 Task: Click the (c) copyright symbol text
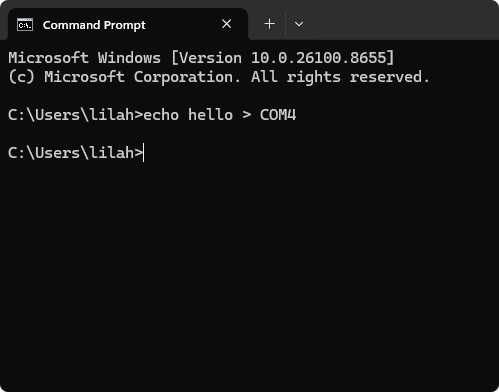click(21, 77)
